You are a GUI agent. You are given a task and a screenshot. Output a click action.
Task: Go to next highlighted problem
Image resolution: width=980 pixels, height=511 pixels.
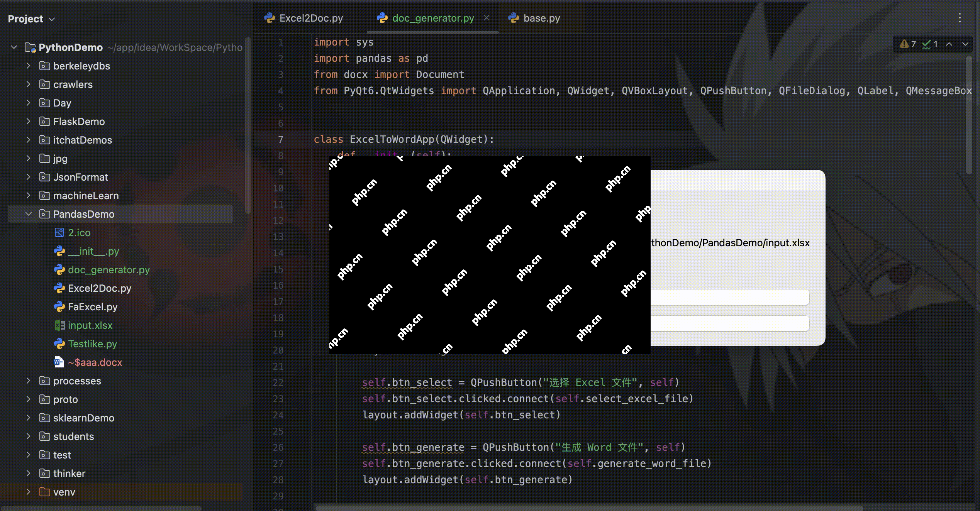tap(965, 44)
